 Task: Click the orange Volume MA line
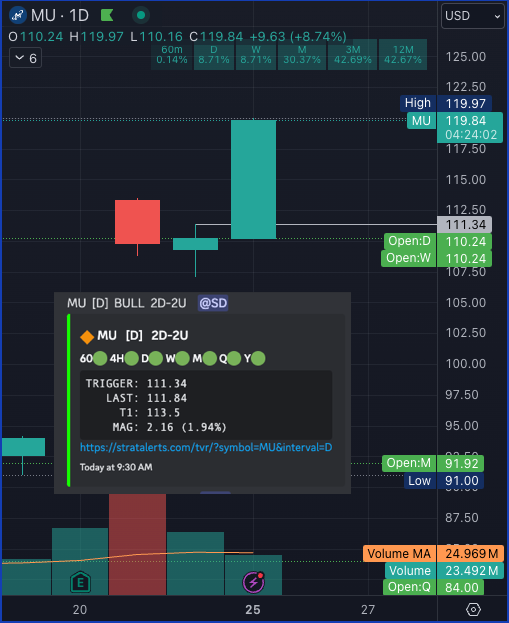coord(139,554)
